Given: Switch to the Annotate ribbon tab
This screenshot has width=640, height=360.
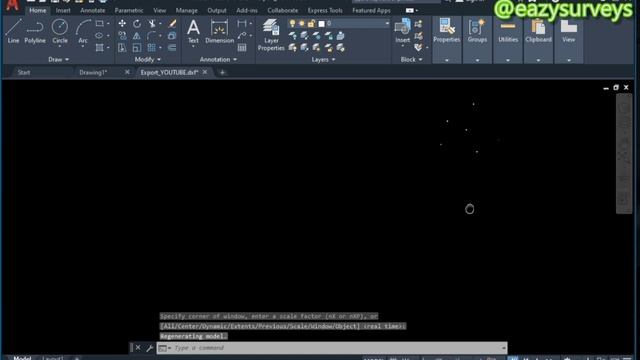Looking at the screenshot, I should [x=93, y=10].
